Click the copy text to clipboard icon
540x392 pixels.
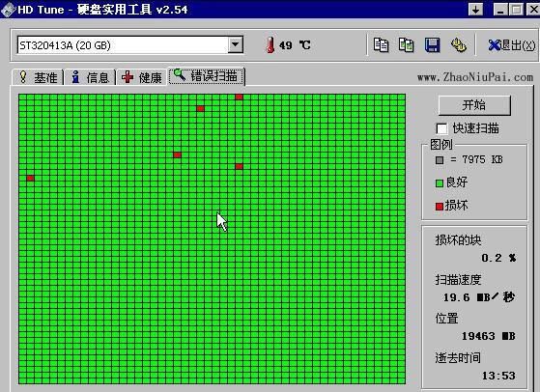coord(381,45)
